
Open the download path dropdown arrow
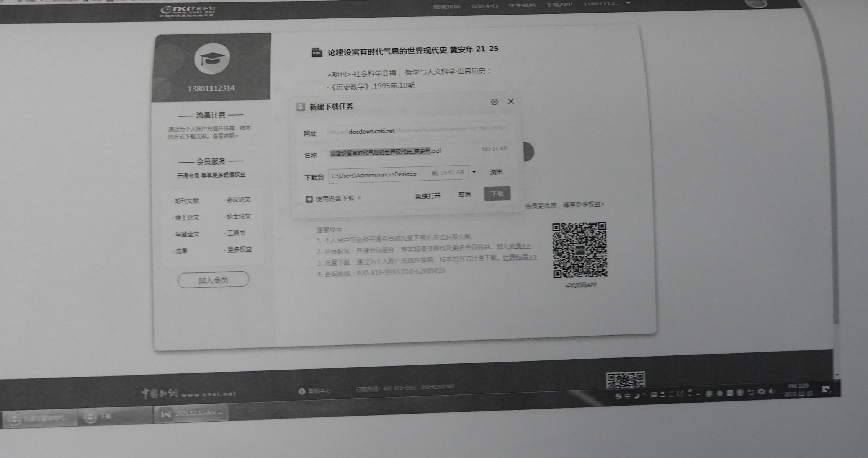[x=474, y=172]
